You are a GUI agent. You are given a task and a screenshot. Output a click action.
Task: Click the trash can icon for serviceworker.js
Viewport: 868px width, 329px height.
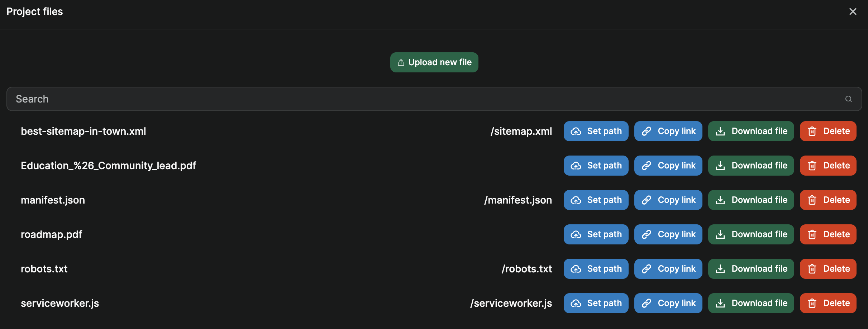[812, 303]
